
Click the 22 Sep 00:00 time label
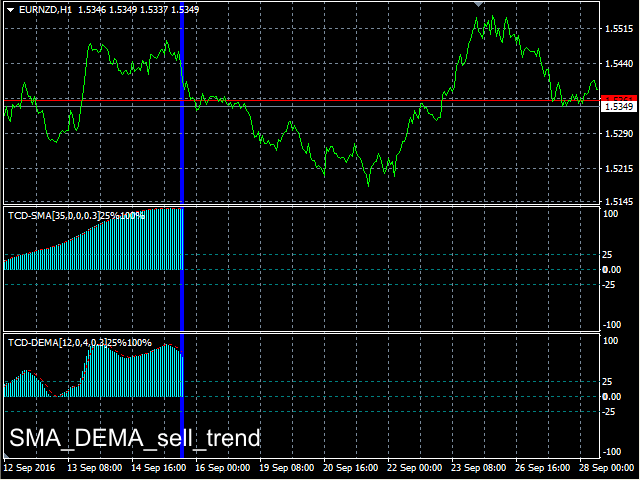[x=414, y=468]
